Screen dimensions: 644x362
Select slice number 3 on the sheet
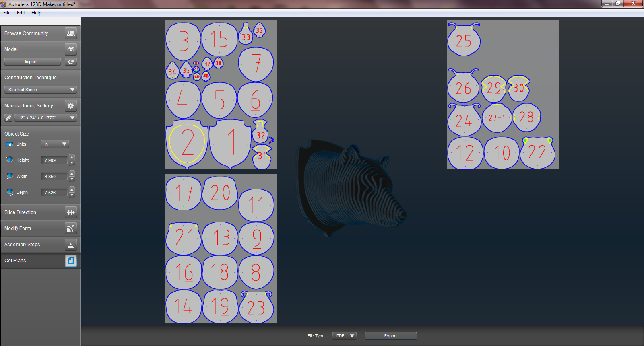pyautogui.click(x=184, y=41)
